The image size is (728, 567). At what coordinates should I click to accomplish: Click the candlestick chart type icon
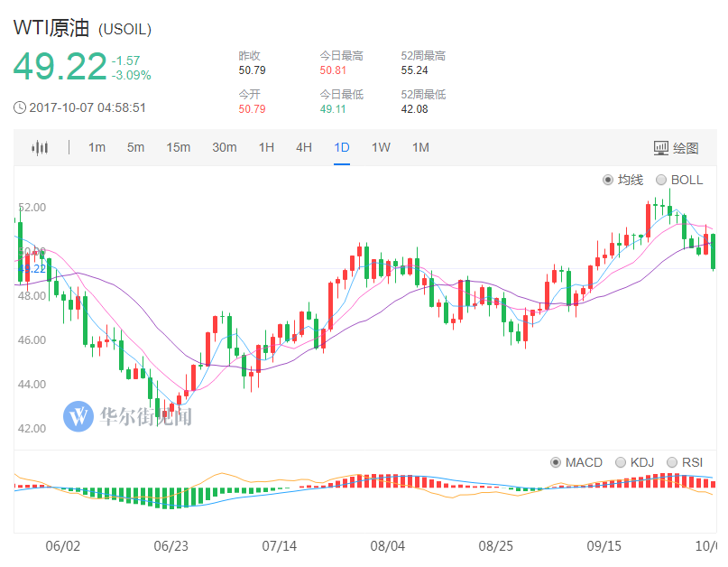click(x=40, y=148)
